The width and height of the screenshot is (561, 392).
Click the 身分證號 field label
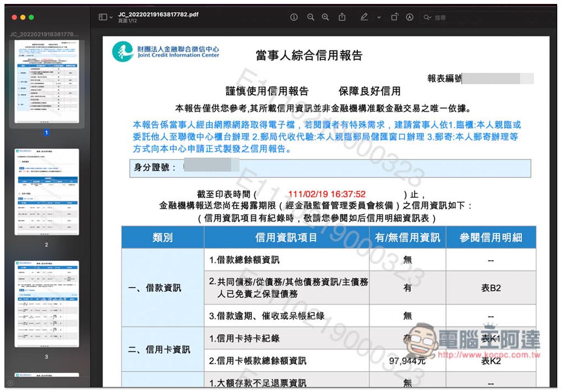(155, 167)
